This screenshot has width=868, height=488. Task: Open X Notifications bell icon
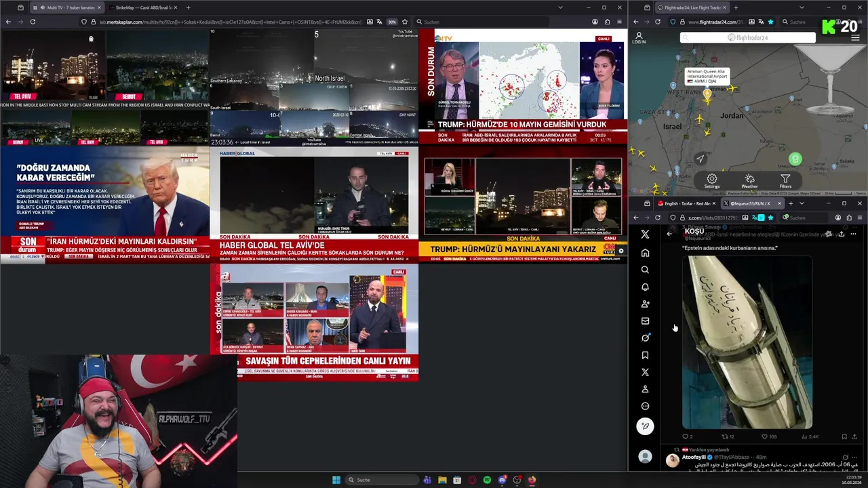pyautogui.click(x=645, y=287)
